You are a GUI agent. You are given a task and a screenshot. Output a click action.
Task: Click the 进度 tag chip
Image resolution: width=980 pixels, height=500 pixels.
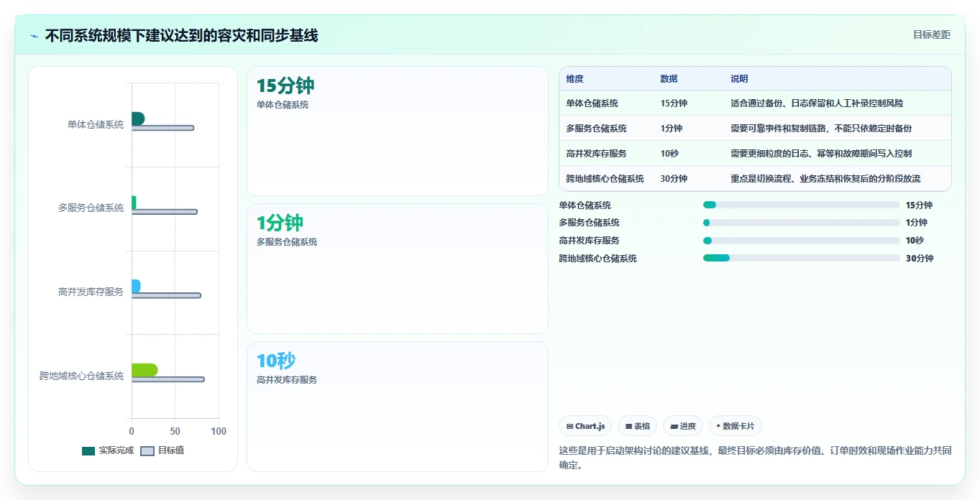(x=682, y=426)
